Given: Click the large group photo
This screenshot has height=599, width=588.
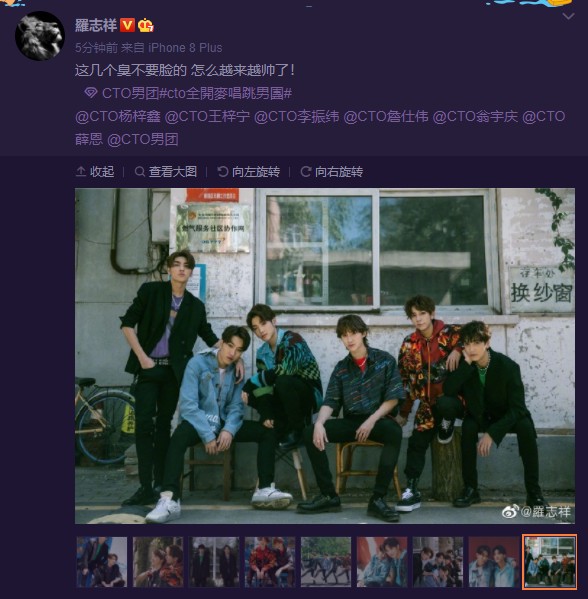Looking at the screenshot, I should coord(325,356).
